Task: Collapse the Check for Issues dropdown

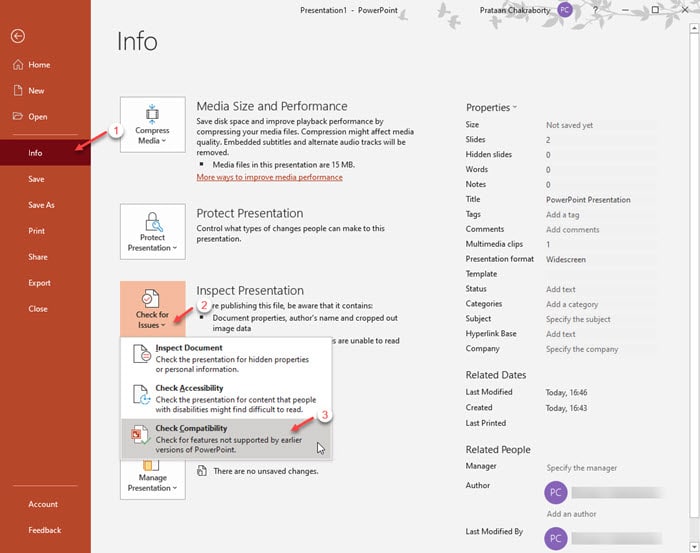Action: tap(153, 309)
